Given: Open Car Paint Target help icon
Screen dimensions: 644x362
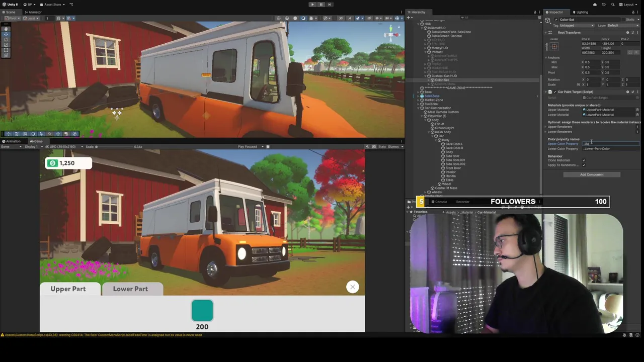Looking at the screenshot, I should [x=627, y=92].
